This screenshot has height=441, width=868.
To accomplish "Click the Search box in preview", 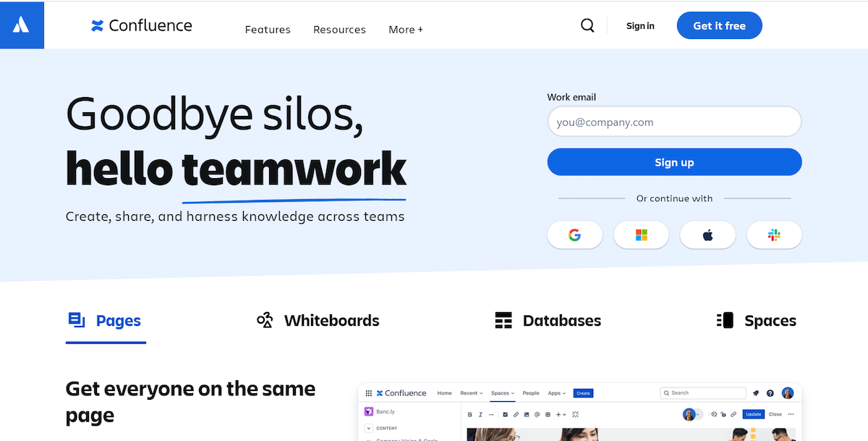I will click(703, 393).
